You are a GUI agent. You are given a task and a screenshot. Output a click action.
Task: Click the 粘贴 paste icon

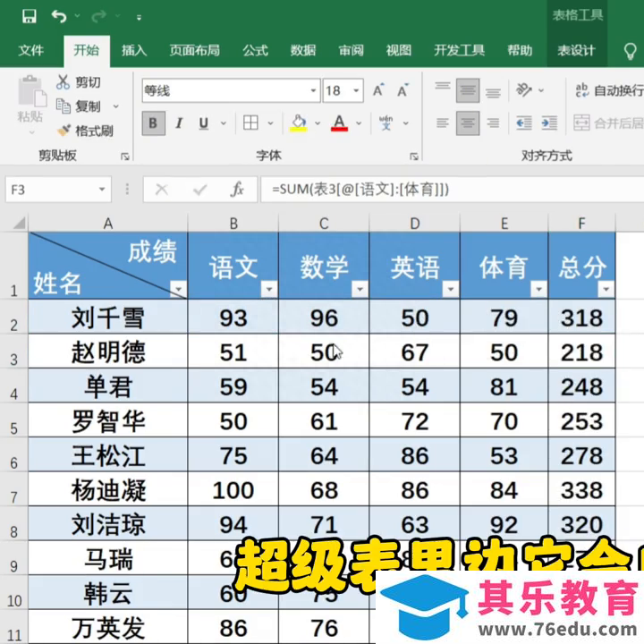click(30, 90)
